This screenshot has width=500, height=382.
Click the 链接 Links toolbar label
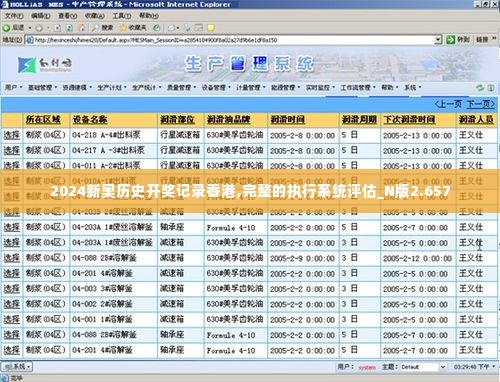[482, 40]
